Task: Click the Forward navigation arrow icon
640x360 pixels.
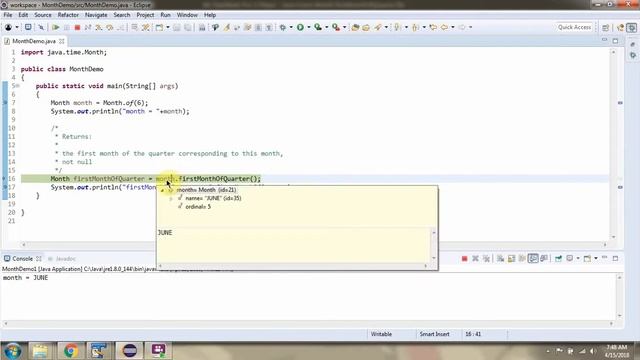Action: [462, 27]
